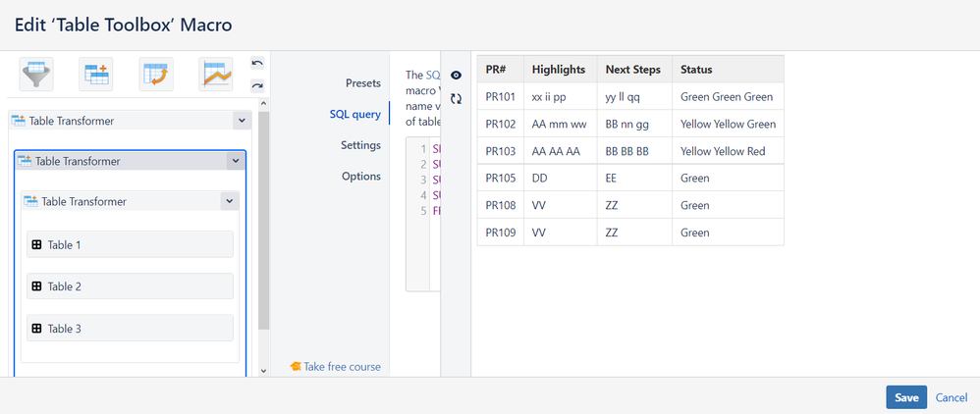The image size is (980, 414).
Task: Cancel editing the macro
Action: tap(952, 397)
